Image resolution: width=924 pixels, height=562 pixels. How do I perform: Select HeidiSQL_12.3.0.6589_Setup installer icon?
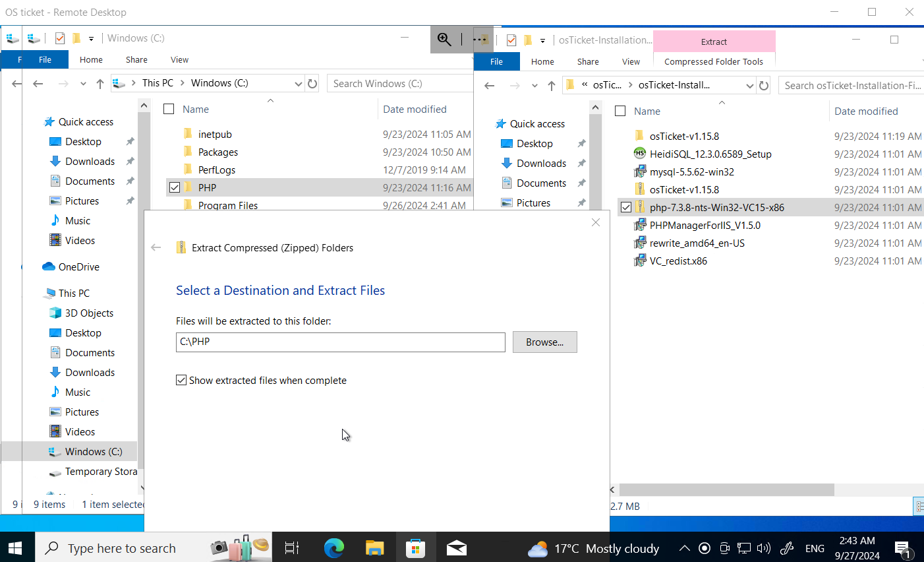[x=639, y=154]
